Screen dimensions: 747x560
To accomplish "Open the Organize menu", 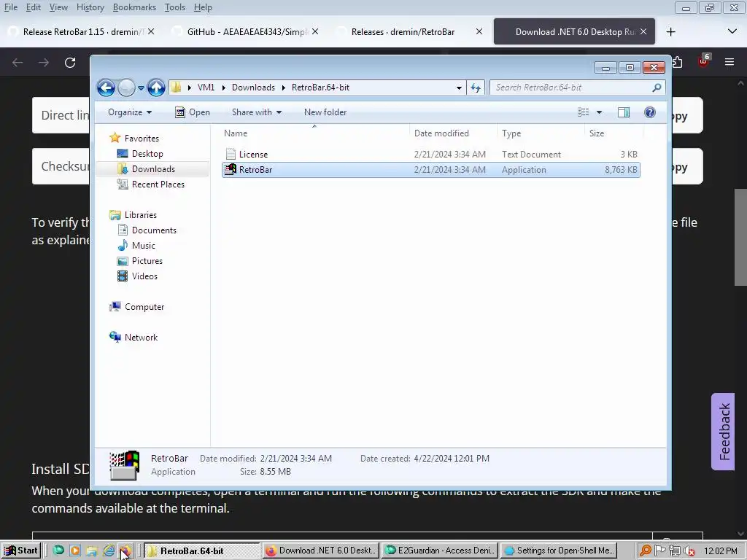I will 130,112.
